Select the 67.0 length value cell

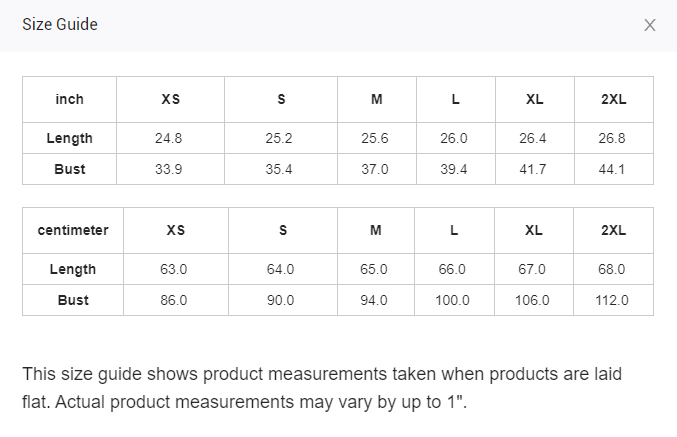533,269
